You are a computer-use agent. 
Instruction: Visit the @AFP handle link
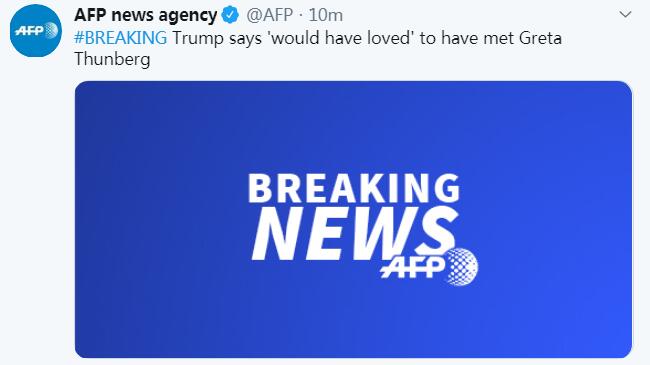pos(269,15)
